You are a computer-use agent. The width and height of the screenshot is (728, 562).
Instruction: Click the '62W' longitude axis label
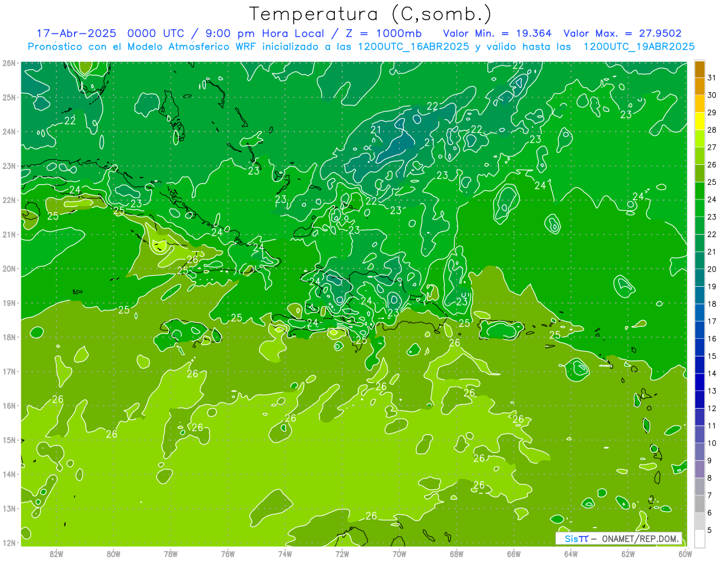(x=628, y=554)
